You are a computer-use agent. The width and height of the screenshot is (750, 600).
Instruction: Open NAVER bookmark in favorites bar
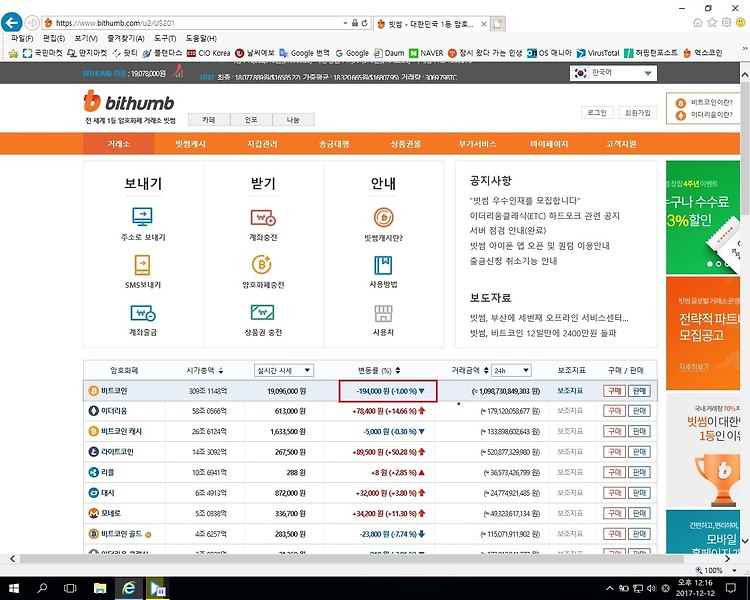pos(426,53)
